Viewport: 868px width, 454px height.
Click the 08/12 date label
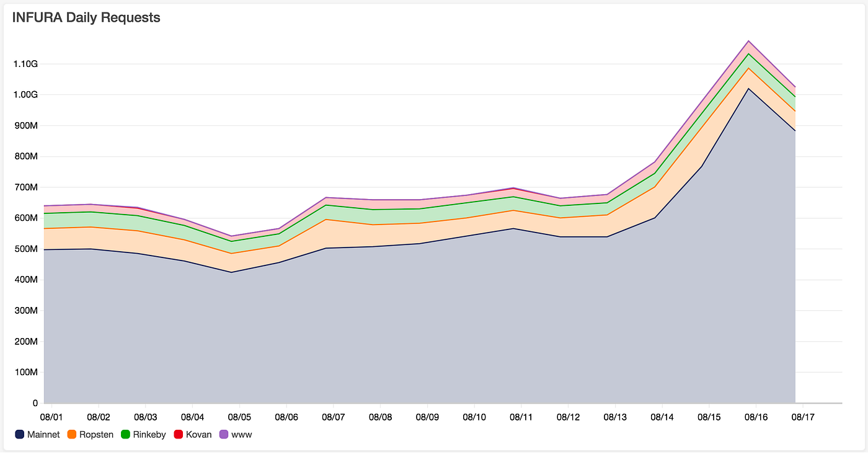tap(568, 417)
